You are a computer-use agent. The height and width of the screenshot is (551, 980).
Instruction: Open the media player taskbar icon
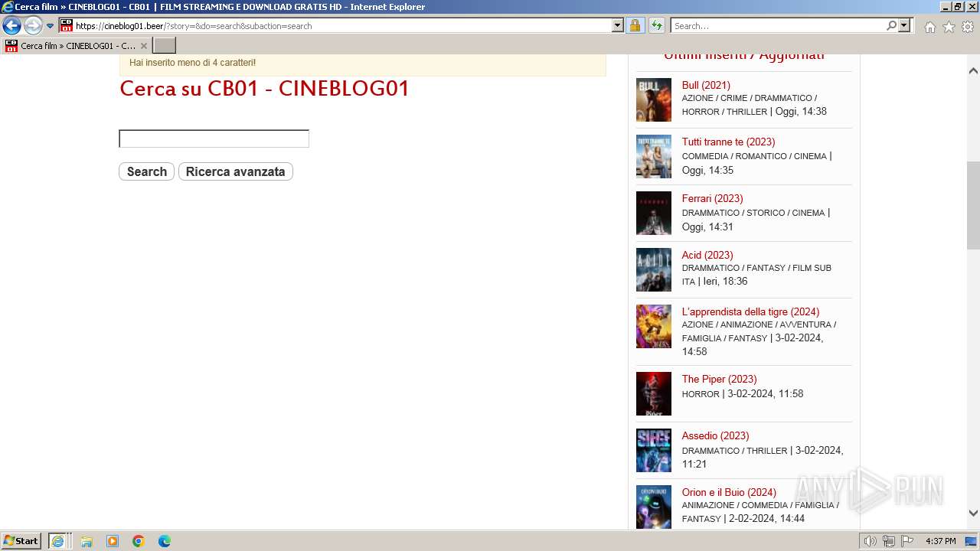113,541
